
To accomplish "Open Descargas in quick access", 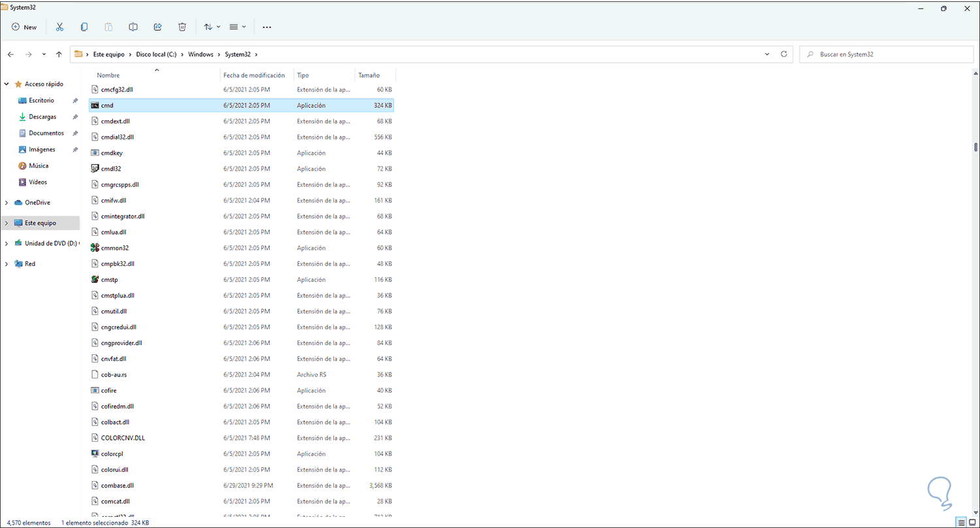I will [x=42, y=117].
